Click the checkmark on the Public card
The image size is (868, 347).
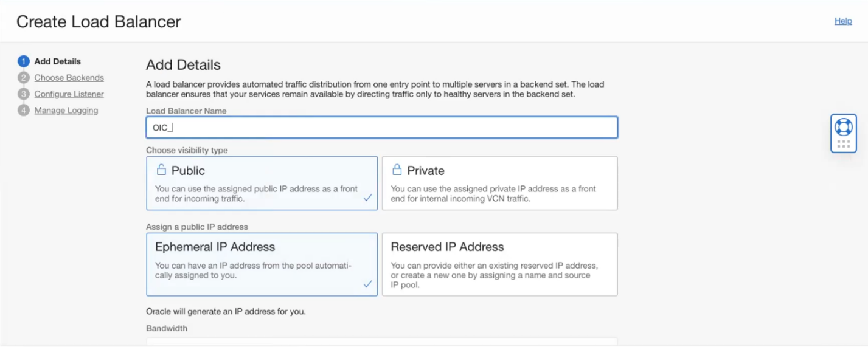click(x=367, y=198)
